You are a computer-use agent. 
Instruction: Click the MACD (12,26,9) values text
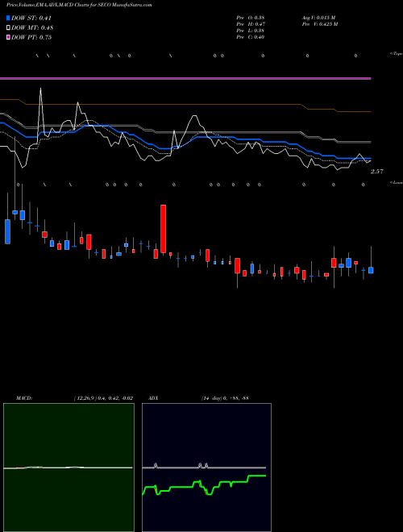coord(103,398)
